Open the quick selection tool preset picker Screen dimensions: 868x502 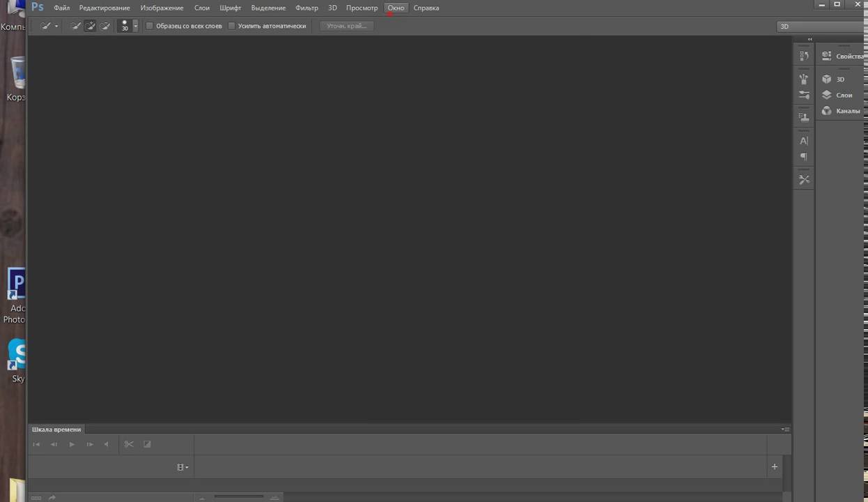49,26
